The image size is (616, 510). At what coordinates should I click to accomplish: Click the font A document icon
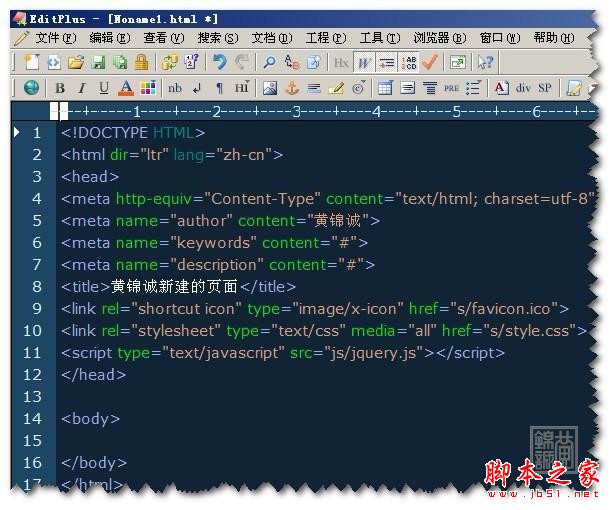(501, 88)
